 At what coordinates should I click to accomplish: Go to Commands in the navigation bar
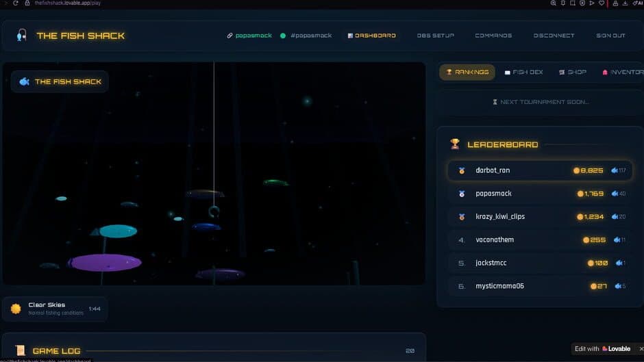(x=493, y=36)
